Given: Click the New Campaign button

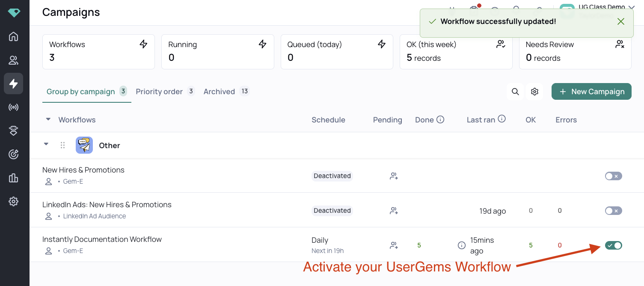Looking at the screenshot, I should [x=591, y=92].
